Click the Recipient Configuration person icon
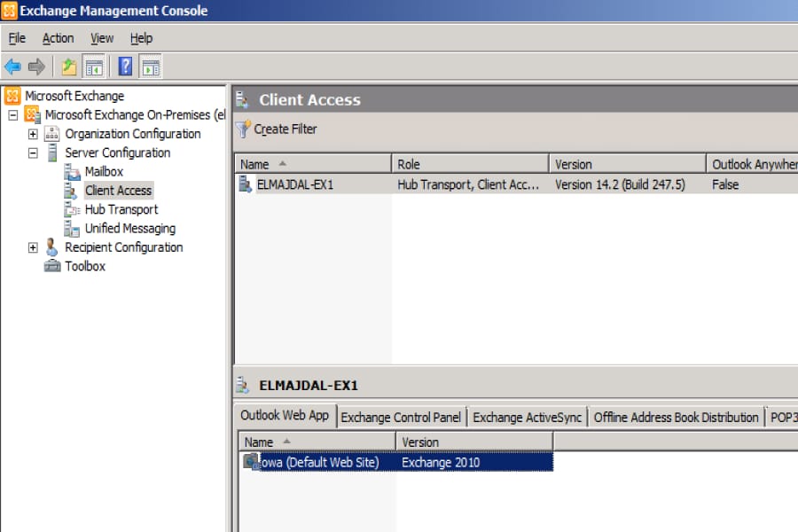The height and width of the screenshot is (532, 798). pos(52,247)
